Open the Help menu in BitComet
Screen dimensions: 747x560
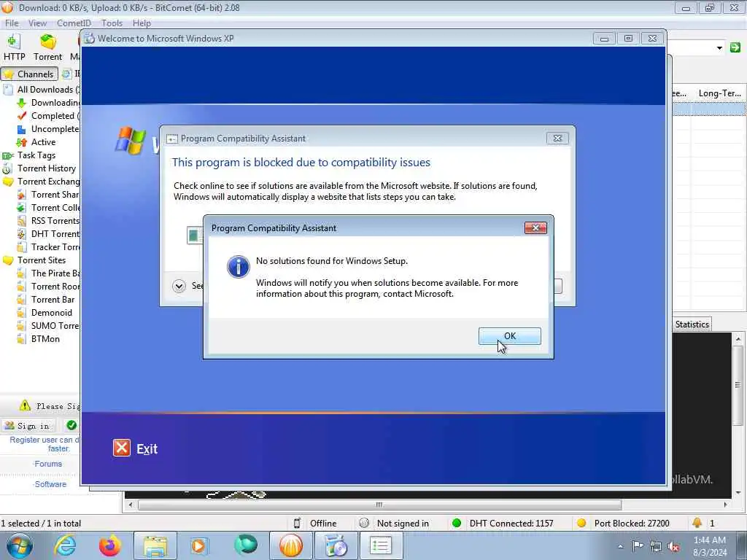pyautogui.click(x=142, y=23)
